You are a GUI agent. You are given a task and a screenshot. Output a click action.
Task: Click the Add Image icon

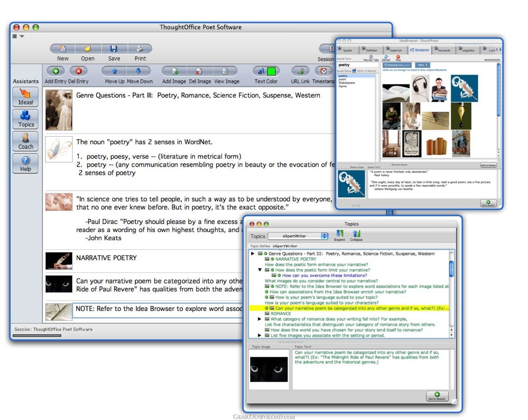click(x=175, y=71)
